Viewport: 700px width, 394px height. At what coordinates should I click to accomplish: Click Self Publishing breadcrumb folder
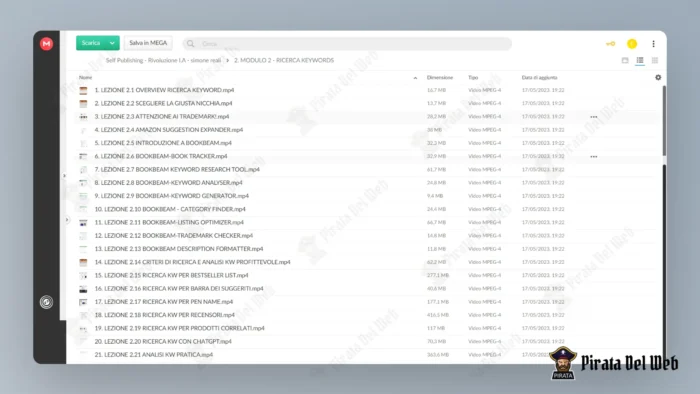click(x=163, y=60)
